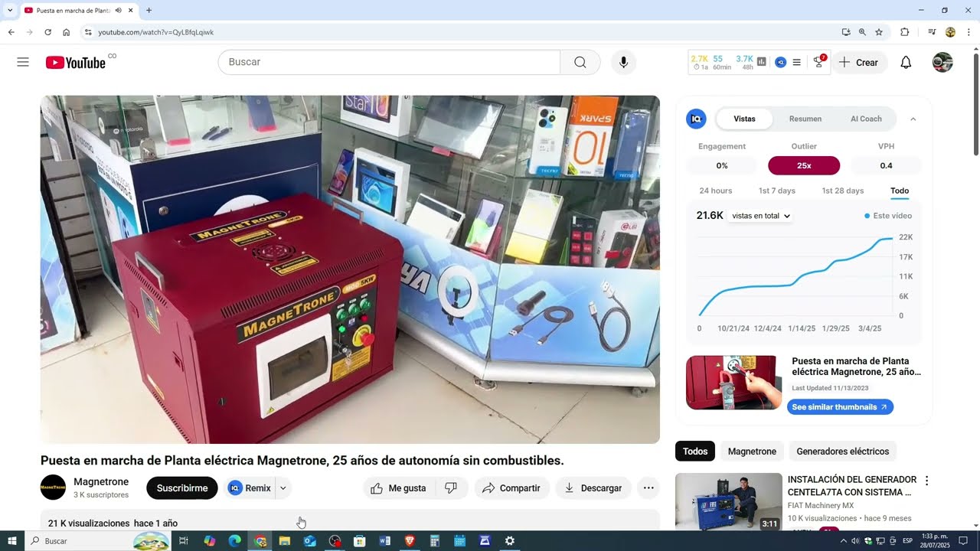Open Word from the taskbar
980x551 pixels.
(384, 541)
